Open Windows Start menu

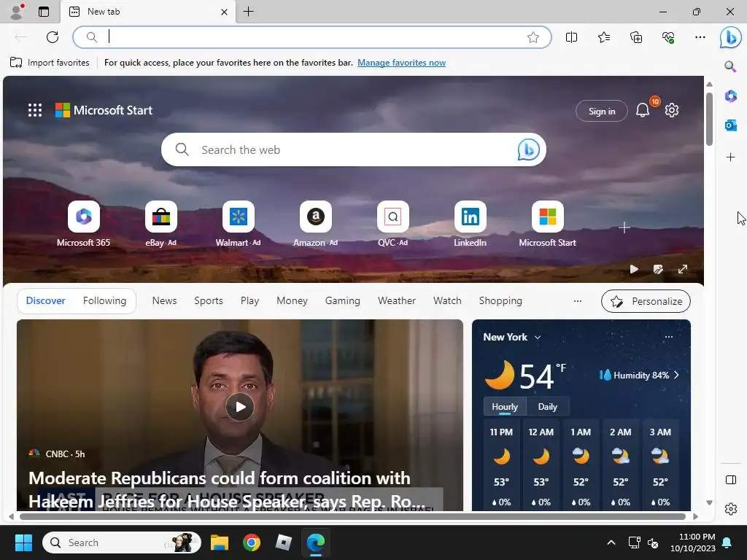click(23, 542)
